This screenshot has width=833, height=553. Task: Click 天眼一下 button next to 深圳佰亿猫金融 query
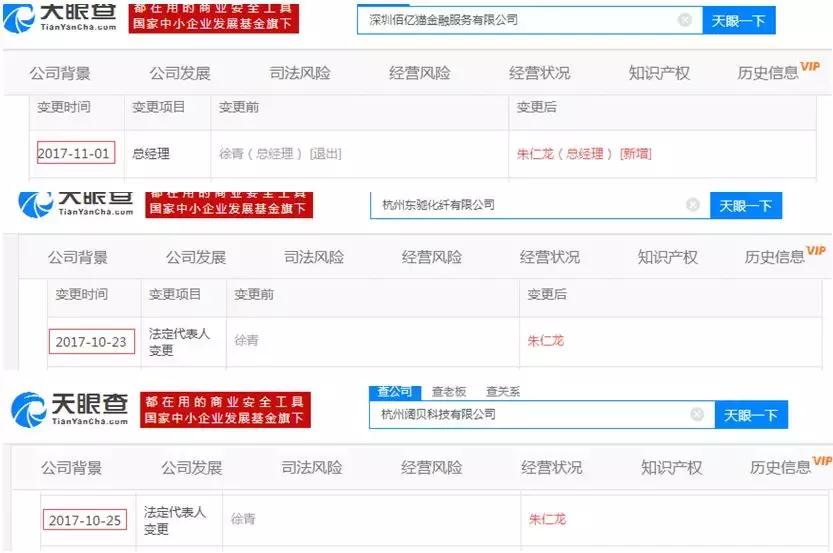[x=738, y=21]
